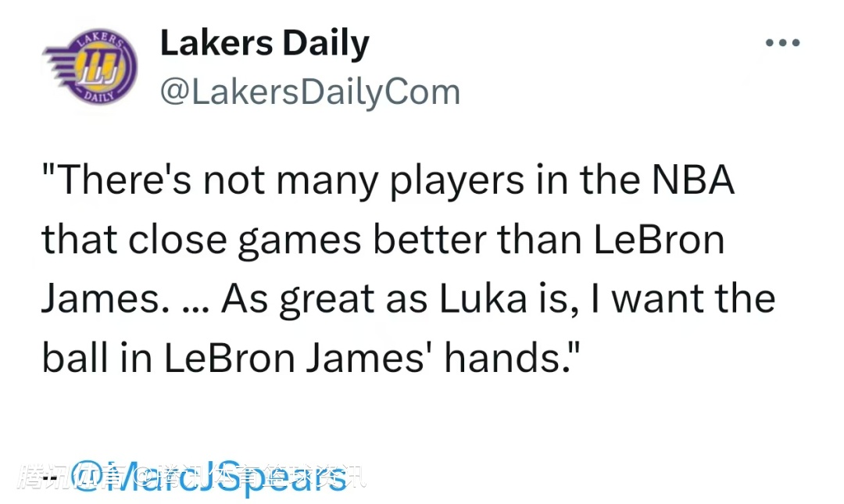Click the Lakers Daily display name
844x504 pixels.
264,45
